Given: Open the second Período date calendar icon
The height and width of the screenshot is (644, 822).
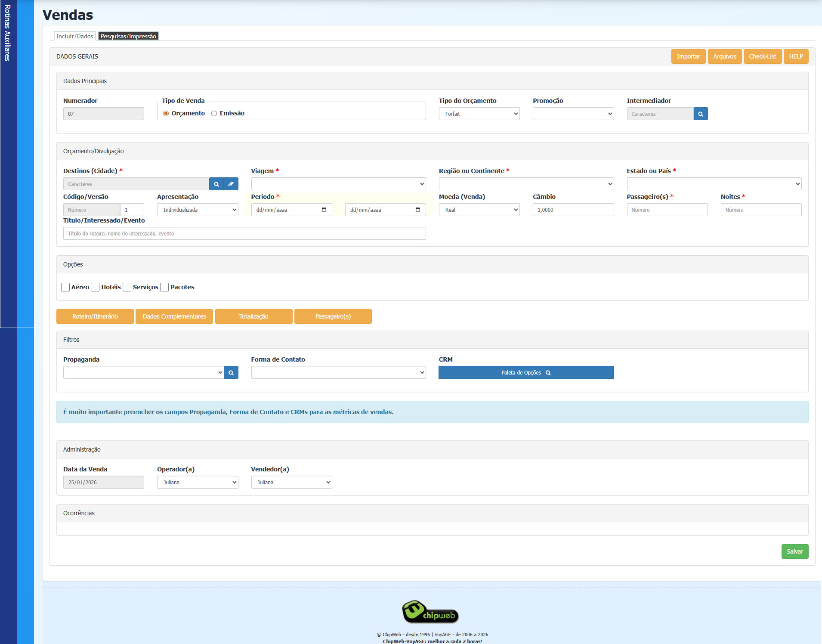Looking at the screenshot, I should click(x=417, y=210).
